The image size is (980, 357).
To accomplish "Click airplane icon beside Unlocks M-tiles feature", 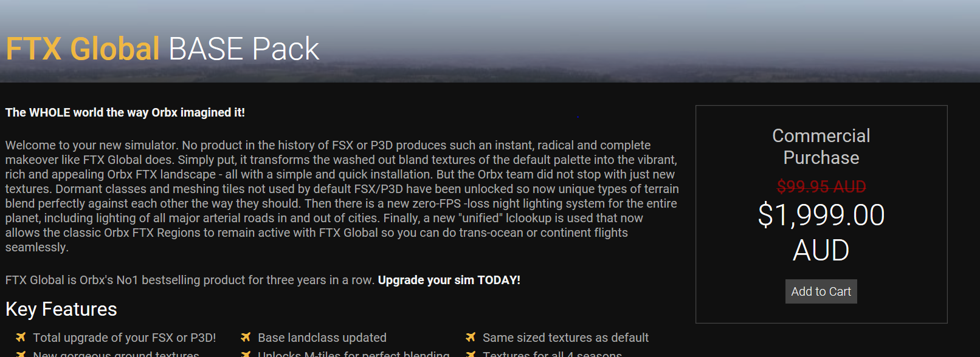I will (x=246, y=354).
